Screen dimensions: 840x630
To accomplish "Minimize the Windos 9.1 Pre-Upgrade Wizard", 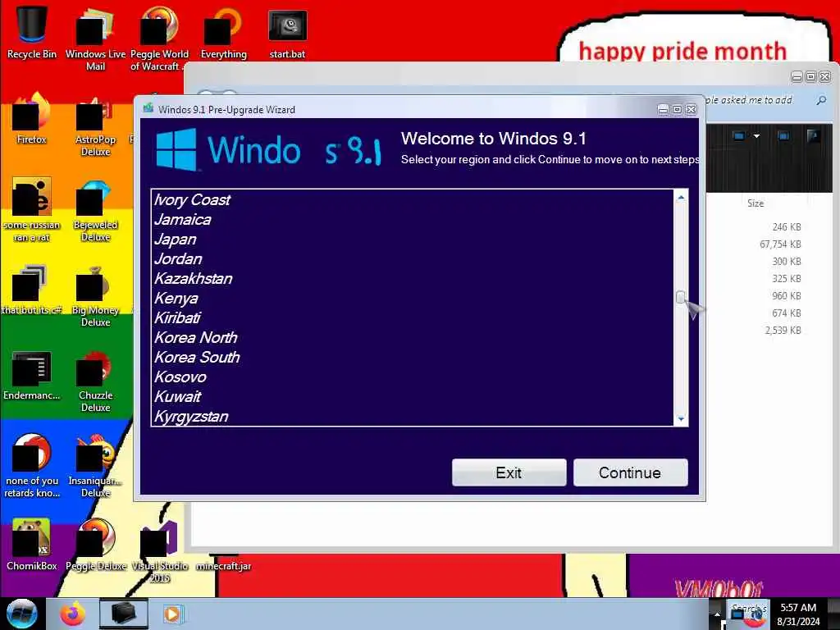I will (x=663, y=109).
